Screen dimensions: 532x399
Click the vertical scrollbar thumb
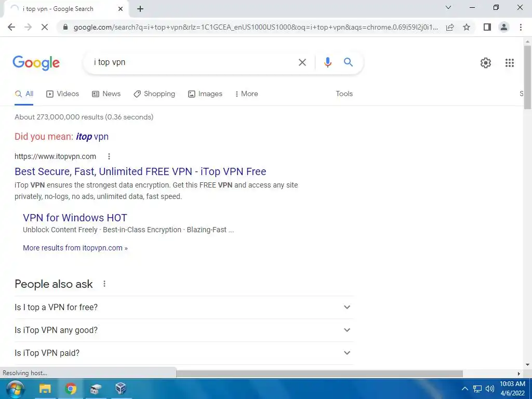tap(527, 77)
